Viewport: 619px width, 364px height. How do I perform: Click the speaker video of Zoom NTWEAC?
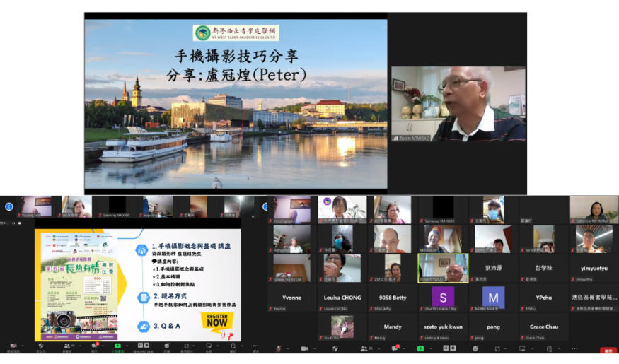point(458,104)
